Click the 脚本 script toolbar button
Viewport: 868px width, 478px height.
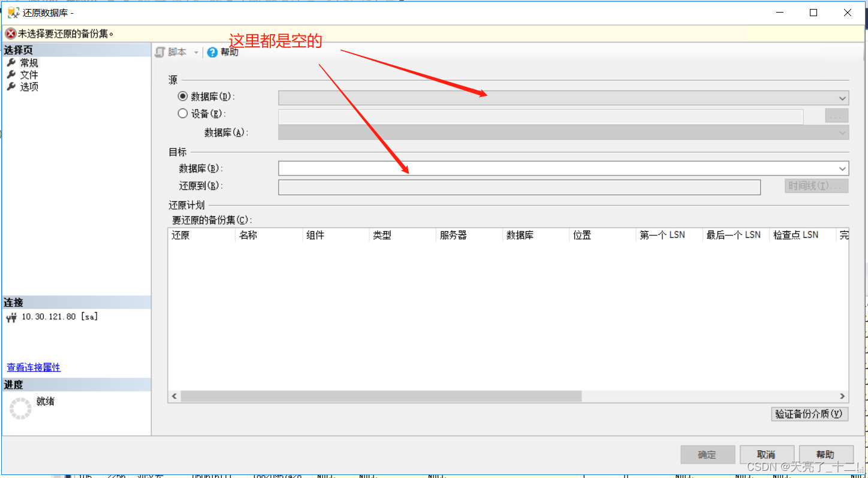coord(171,53)
